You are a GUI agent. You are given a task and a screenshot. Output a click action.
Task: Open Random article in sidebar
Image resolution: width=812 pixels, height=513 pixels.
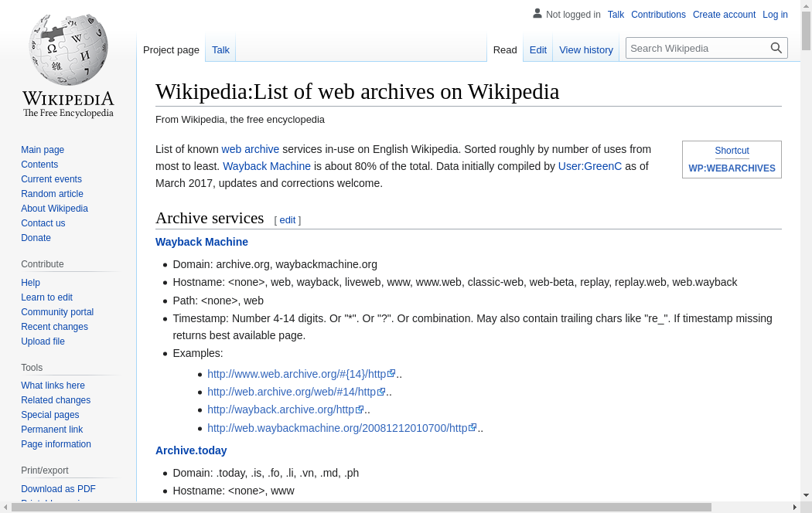click(x=52, y=193)
